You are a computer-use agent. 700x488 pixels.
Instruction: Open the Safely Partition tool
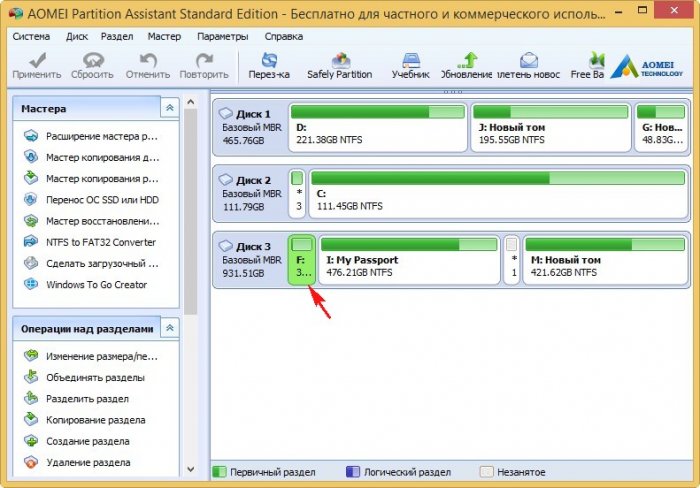(340, 66)
